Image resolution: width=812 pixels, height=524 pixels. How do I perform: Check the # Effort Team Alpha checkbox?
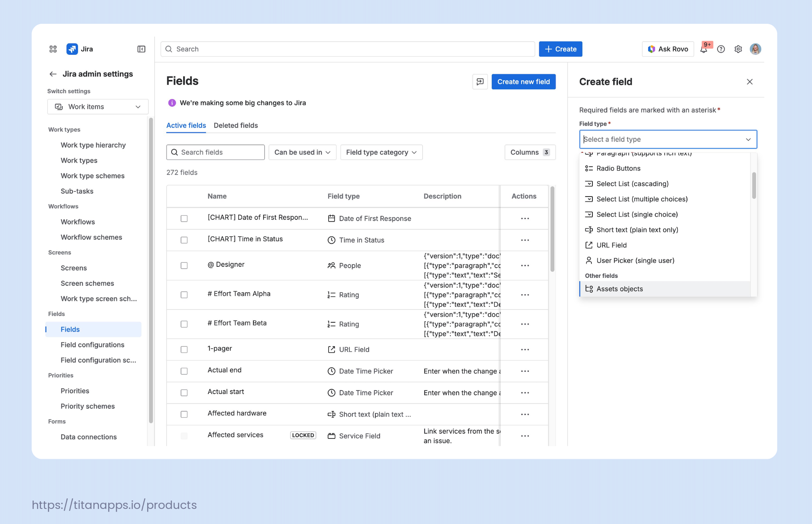[184, 295]
